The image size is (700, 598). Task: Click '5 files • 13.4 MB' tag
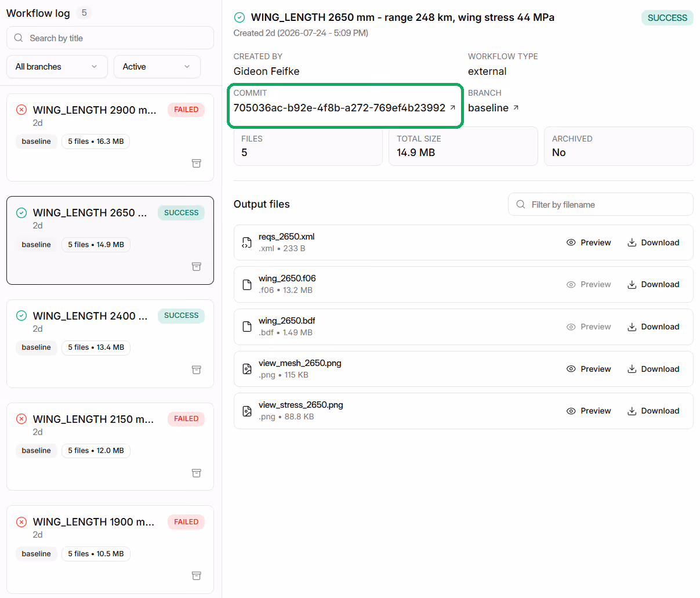96,347
